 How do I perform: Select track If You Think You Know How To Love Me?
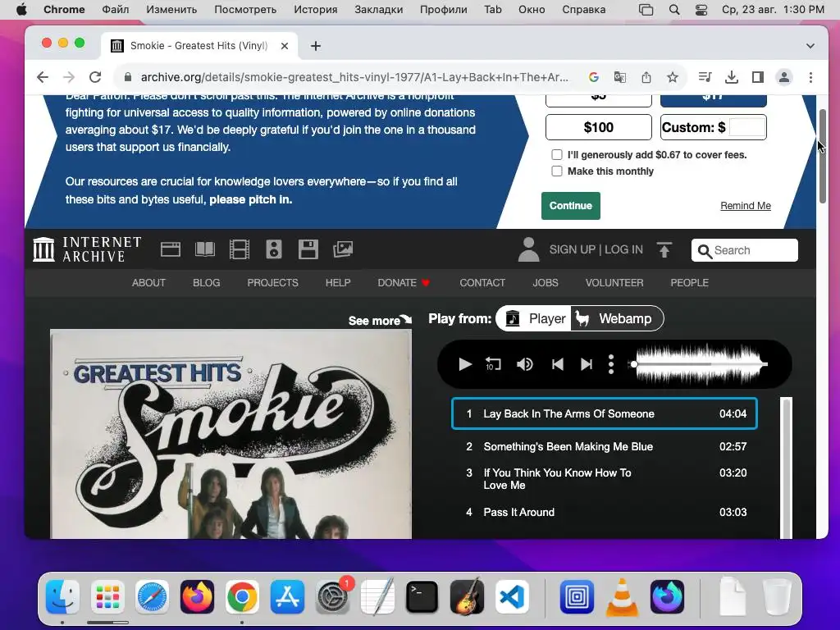pos(605,479)
